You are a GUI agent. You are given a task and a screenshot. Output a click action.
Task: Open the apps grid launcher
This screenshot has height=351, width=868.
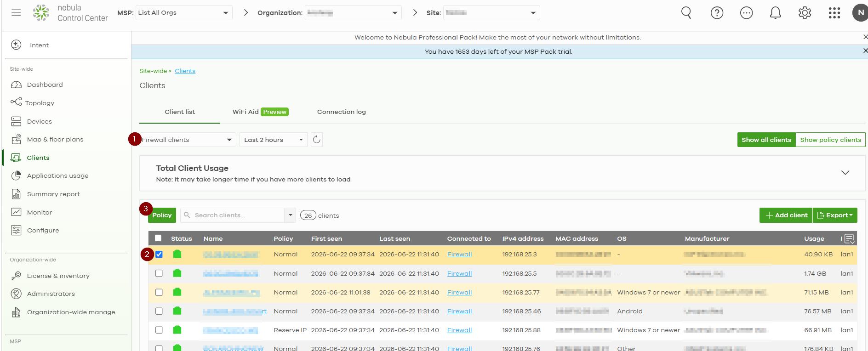tap(834, 13)
